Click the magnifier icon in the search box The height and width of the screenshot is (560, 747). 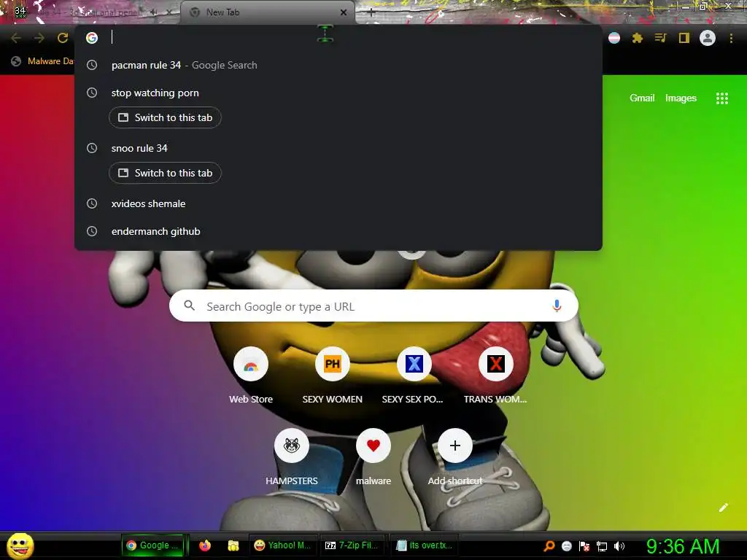point(189,306)
